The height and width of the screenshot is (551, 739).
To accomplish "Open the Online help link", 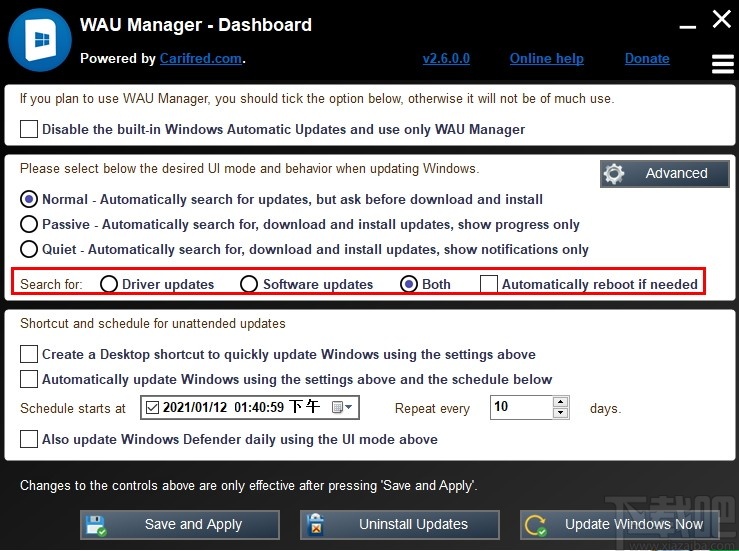I will [547, 58].
